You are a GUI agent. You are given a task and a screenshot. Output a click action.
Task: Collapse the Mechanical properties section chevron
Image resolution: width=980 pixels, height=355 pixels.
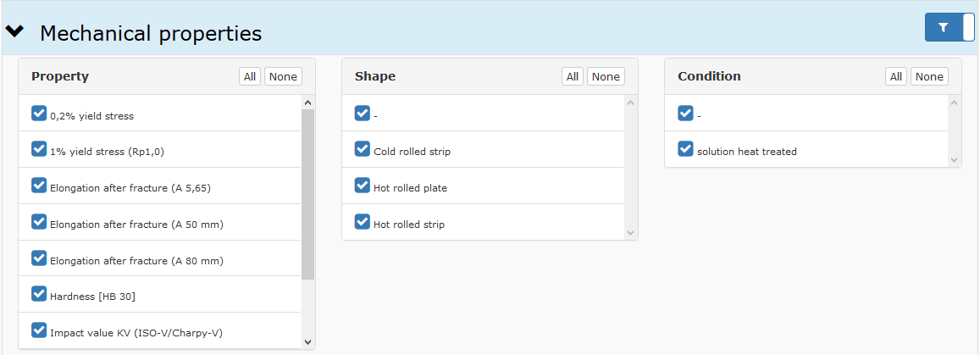point(14,31)
